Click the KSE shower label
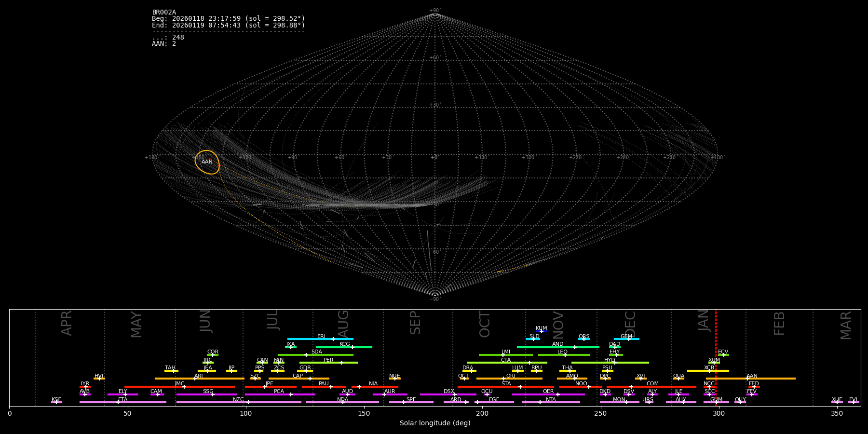868x434 pixels. 56,400
